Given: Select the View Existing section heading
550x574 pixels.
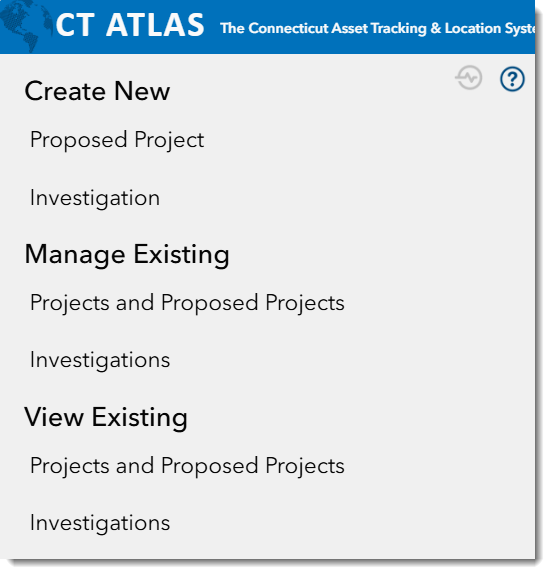Looking at the screenshot, I should [106, 418].
